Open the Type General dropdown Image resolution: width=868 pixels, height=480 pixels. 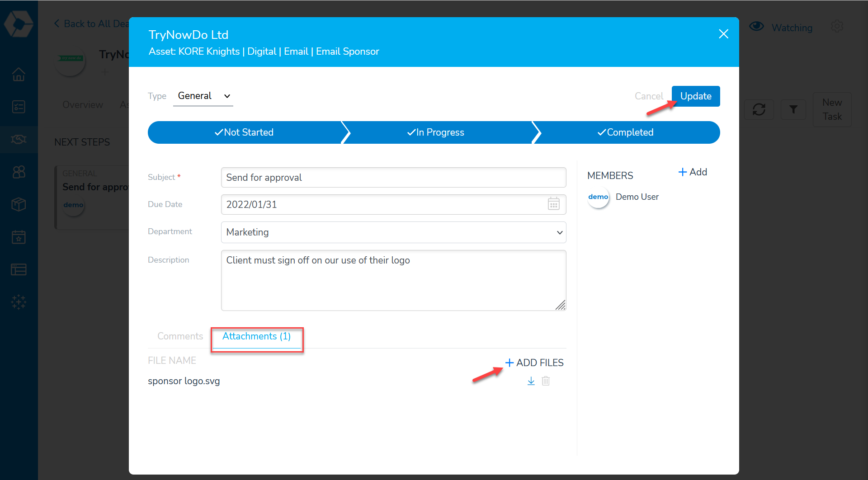point(203,96)
